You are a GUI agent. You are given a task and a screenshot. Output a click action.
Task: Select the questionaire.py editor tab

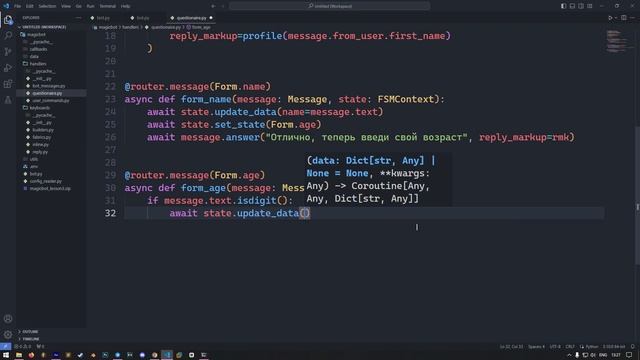pyautogui.click(x=191, y=18)
